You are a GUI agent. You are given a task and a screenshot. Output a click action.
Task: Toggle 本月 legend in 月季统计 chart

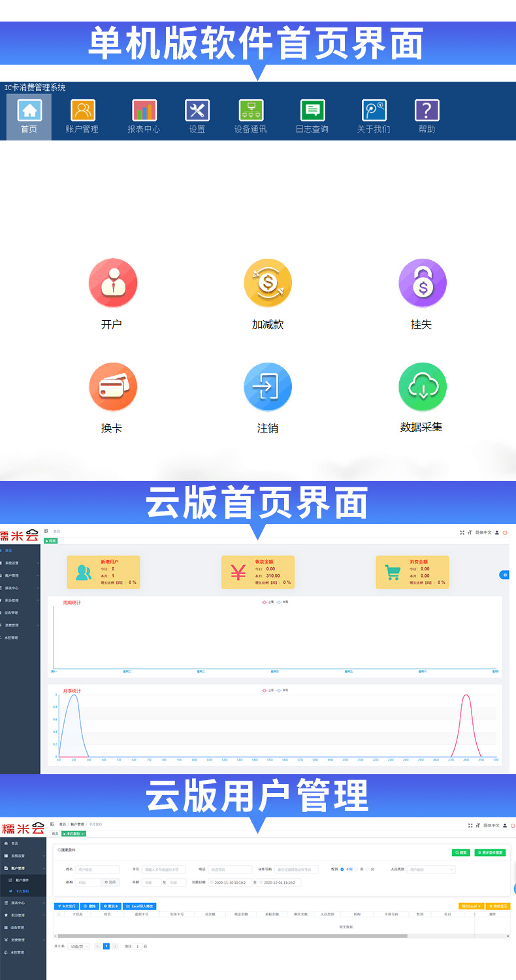[x=282, y=690]
